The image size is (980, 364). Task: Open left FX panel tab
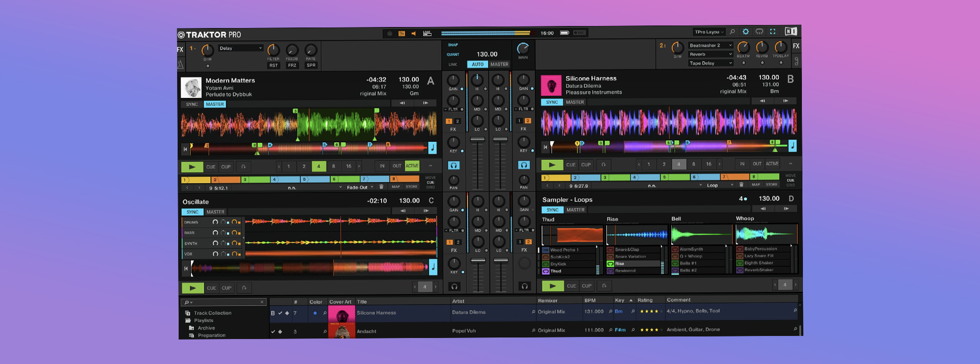180,49
